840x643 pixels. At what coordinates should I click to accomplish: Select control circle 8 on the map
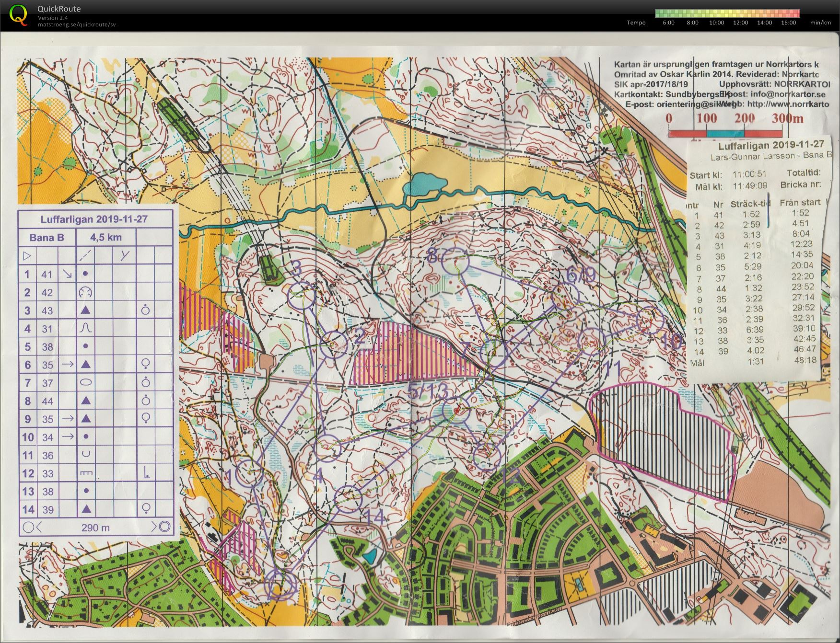click(455, 262)
